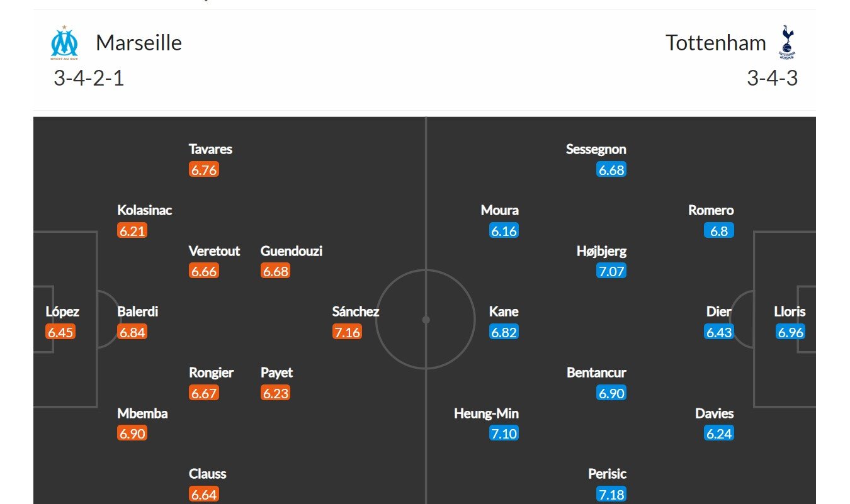Select player Sessegnon
850x504 pixels.
596,149
